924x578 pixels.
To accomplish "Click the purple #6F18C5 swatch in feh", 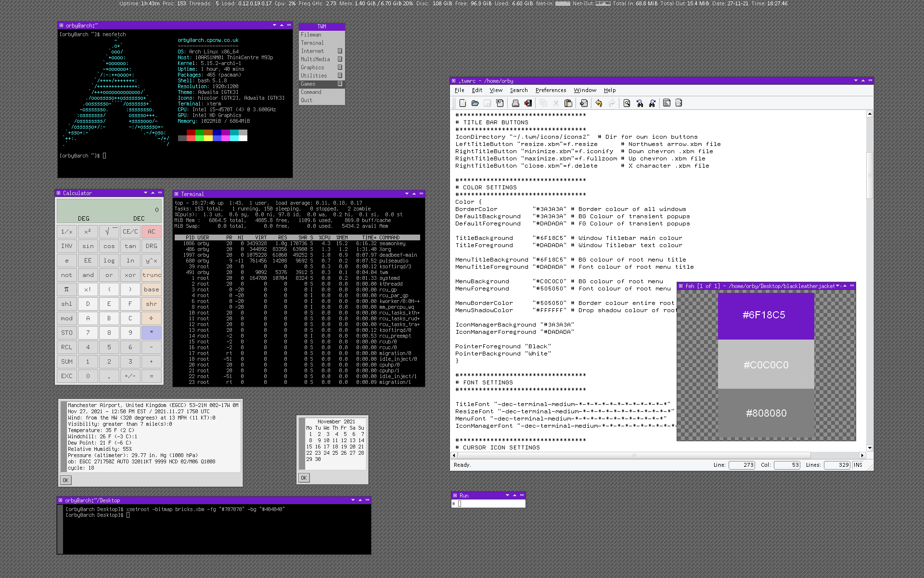I will [x=766, y=315].
